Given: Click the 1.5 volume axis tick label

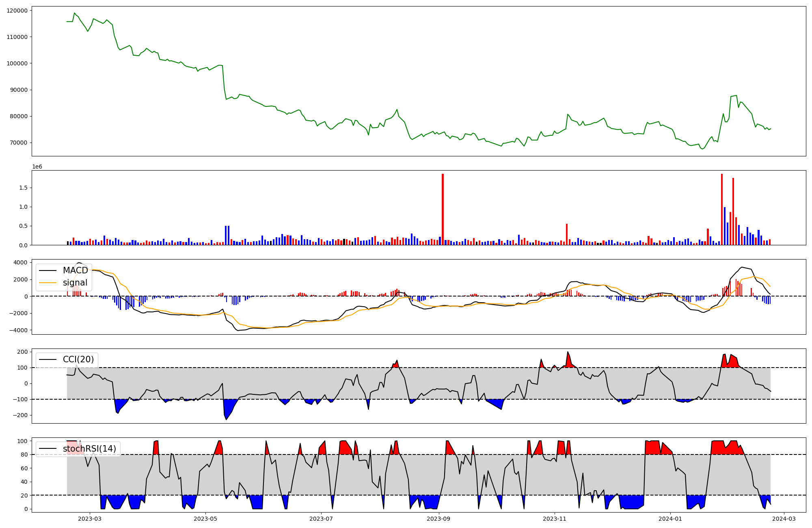Looking at the screenshot, I should [x=23, y=188].
